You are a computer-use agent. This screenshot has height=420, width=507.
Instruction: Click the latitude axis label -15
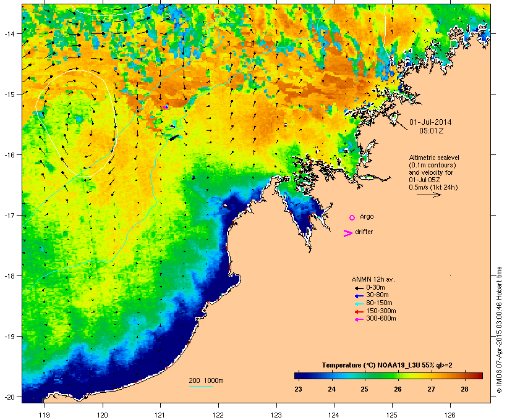click(9, 94)
